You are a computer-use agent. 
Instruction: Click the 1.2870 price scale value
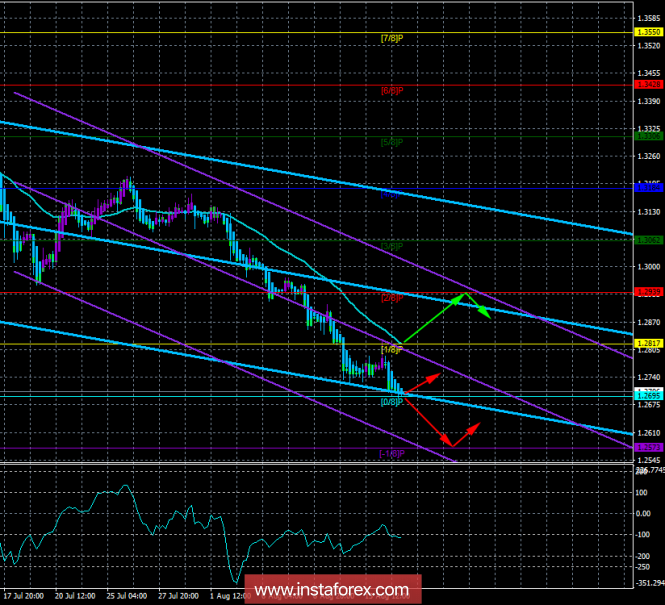(649, 322)
